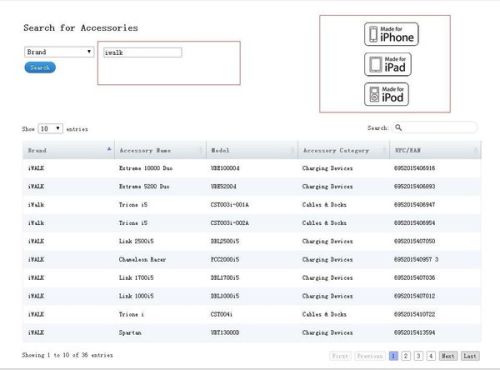Click the magnifier icon beside table search
Image resolution: width=500 pixels, height=370 pixels.
tap(398, 127)
